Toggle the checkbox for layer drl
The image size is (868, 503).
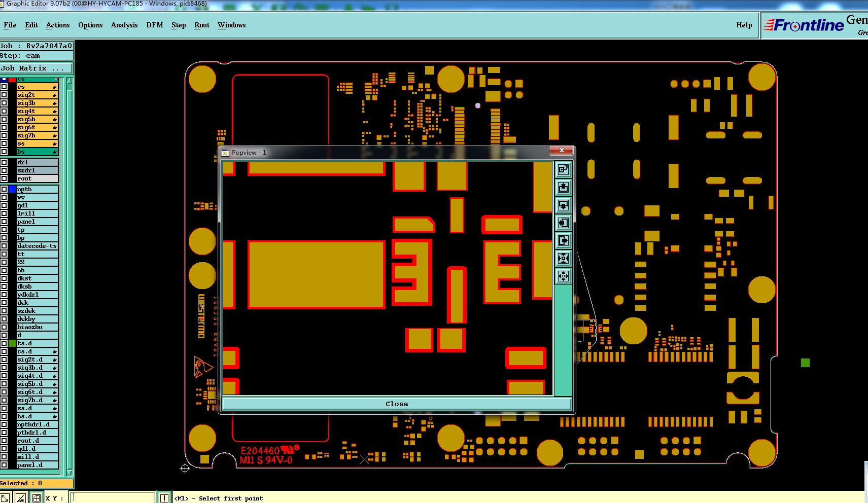(4, 162)
